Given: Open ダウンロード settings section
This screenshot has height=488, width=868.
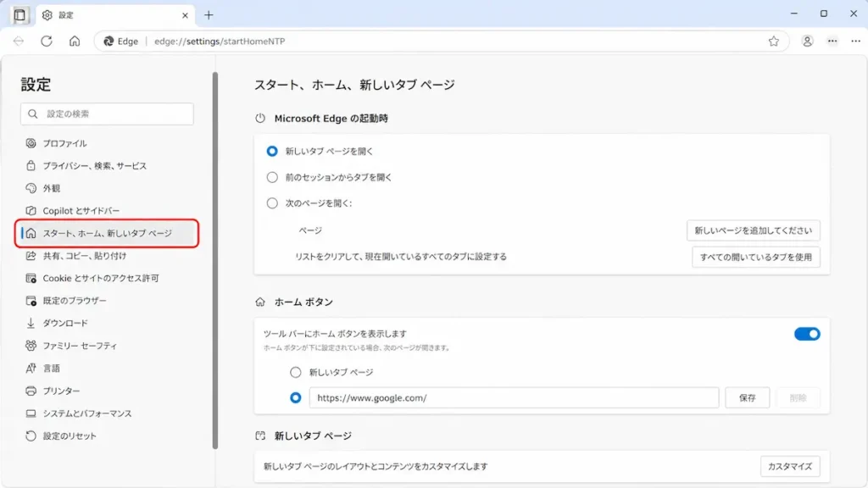Looking at the screenshot, I should [x=107, y=323].
